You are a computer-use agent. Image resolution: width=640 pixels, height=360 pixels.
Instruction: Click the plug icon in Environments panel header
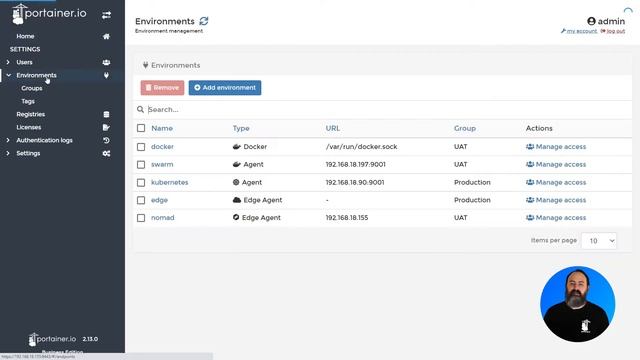pos(145,65)
